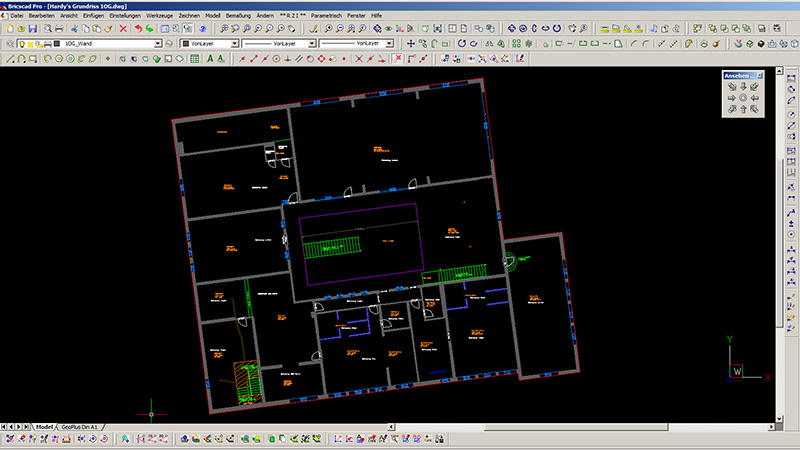Open the Hilfe menu
The height and width of the screenshot is (450, 800).
[377, 16]
